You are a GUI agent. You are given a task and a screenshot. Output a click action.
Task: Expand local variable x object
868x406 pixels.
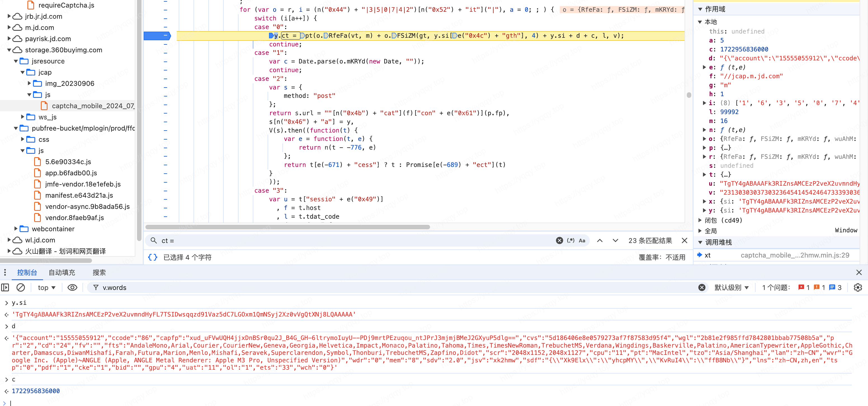click(x=704, y=201)
